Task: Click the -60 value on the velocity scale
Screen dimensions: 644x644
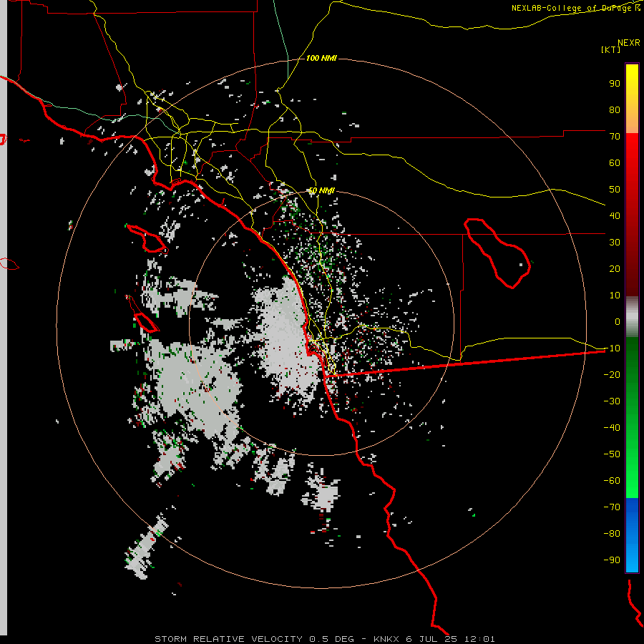Action: coord(612,481)
